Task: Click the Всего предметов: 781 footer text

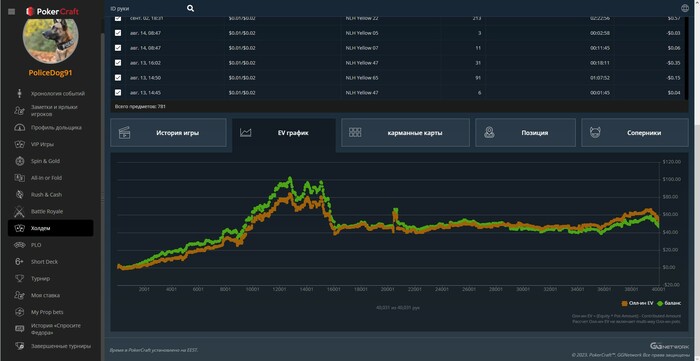Action: tap(140, 107)
